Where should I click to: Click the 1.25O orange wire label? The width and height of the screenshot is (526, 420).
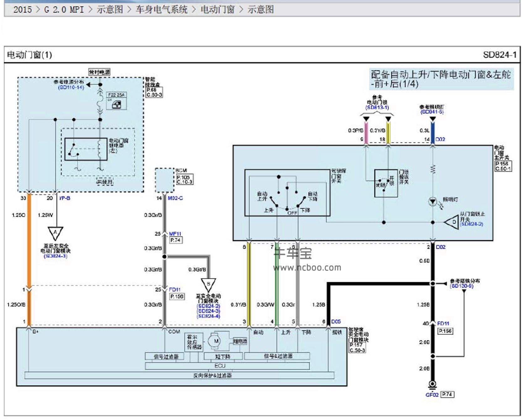pos(18,215)
